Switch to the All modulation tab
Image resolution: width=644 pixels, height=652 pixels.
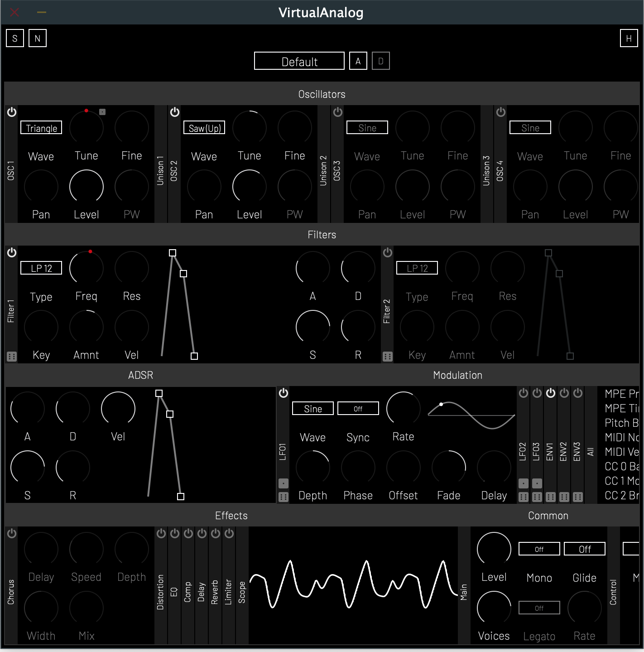[x=591, y=451]
